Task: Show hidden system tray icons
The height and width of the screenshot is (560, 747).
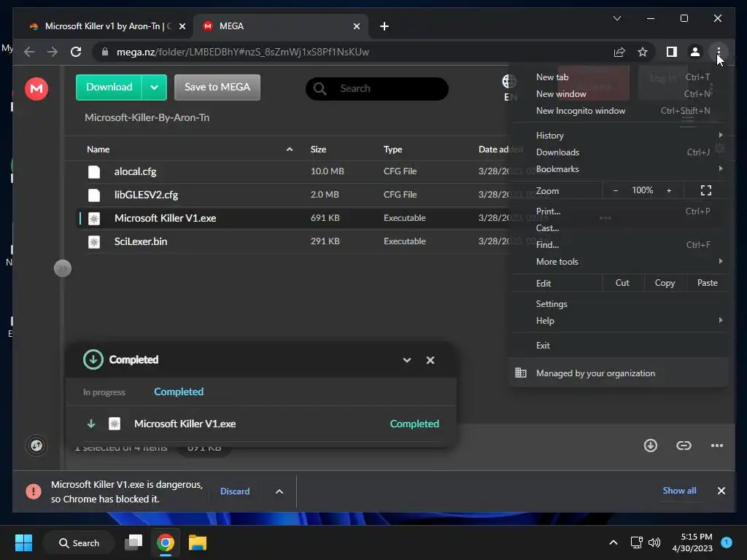Action: 613,542
